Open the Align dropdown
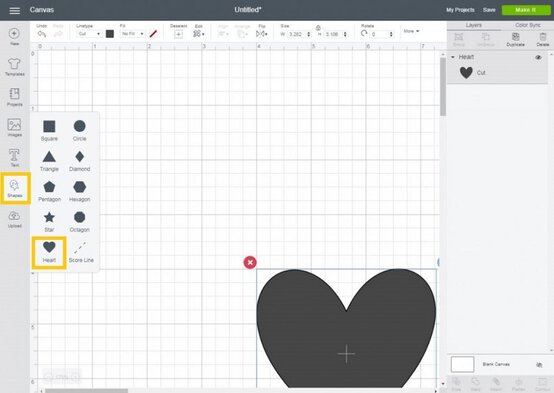 223,34
